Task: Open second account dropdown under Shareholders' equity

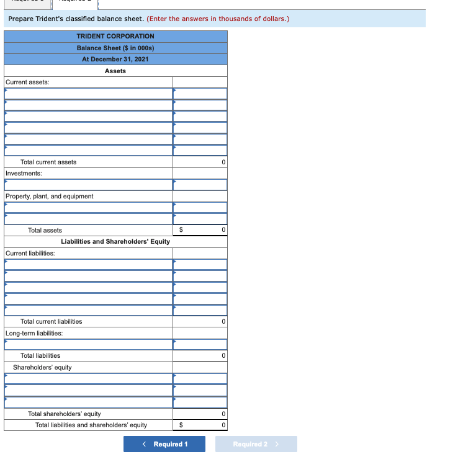Action: tap(88, 390)
